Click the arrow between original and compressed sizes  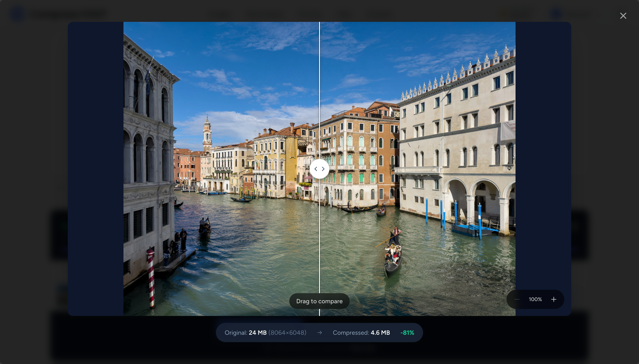pyautogui.click(x=320, y=333)
